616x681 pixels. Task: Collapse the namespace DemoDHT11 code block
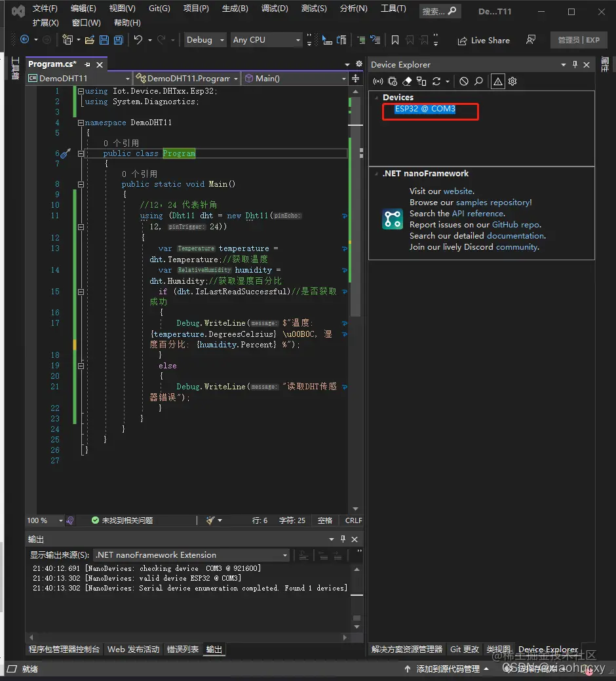[81, 123]
